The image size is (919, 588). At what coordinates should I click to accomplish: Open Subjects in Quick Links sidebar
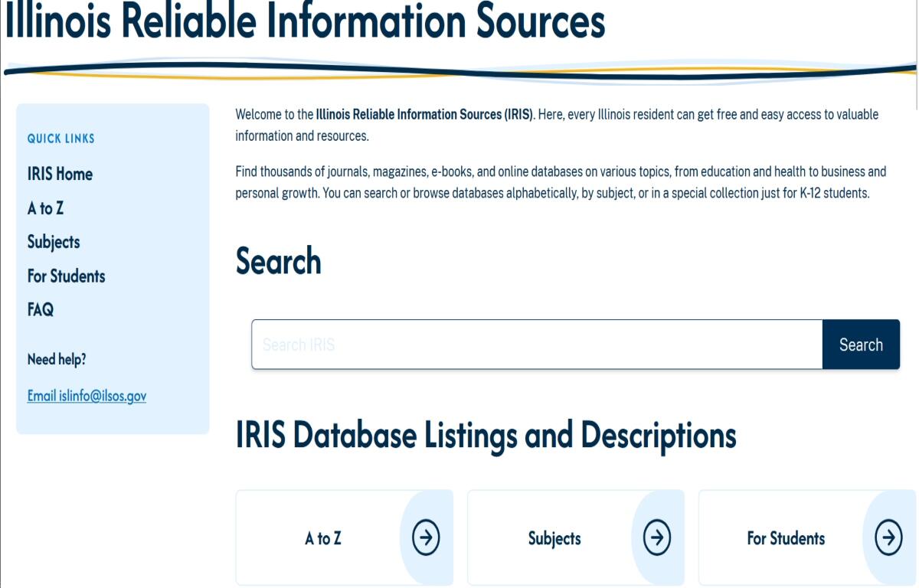[54, 242]
